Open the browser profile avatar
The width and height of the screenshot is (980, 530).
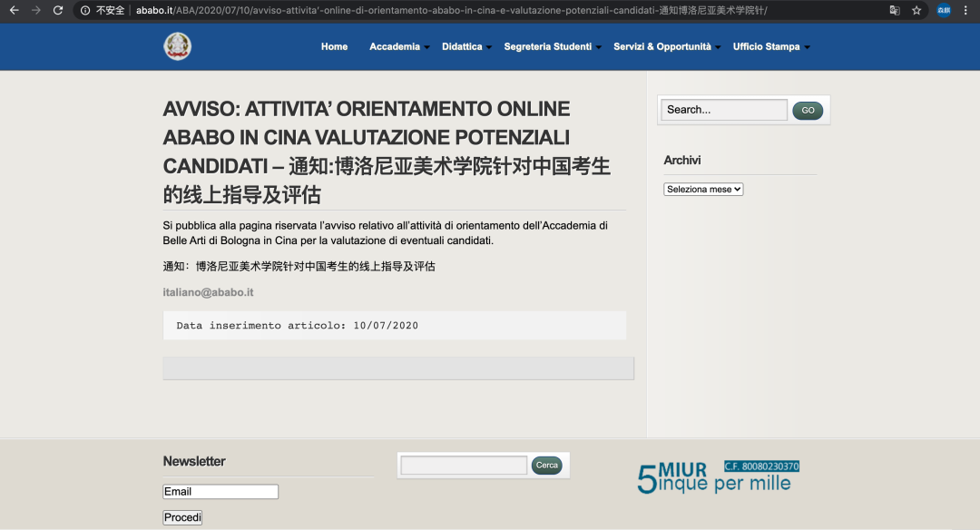943,10
